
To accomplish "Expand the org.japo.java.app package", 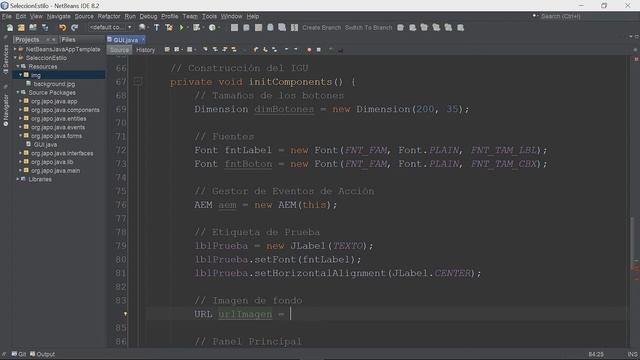I will click(20, 101).
